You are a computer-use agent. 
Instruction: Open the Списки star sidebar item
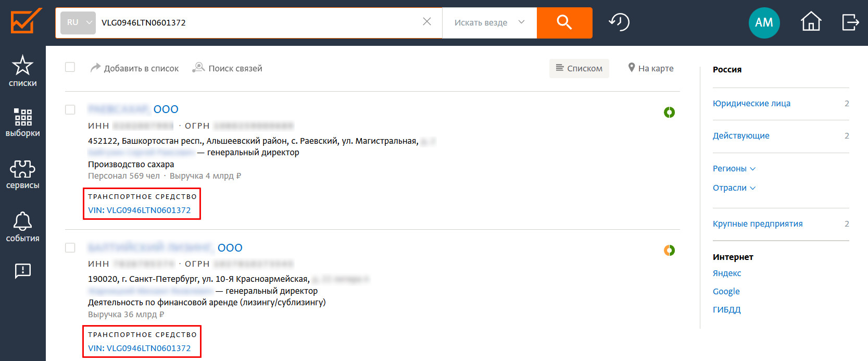22,71
